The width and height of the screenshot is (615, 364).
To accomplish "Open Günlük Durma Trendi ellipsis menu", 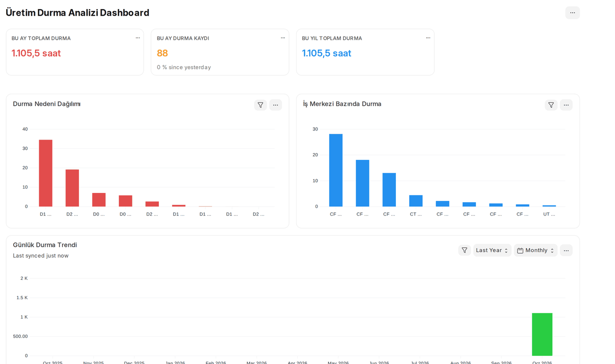I will tap(566, 250).
